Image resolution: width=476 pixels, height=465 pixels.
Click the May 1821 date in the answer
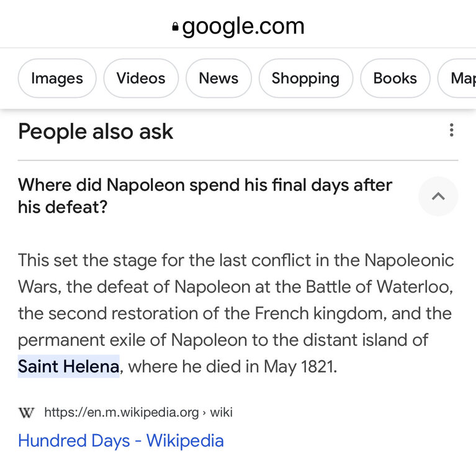coord(300,366)
